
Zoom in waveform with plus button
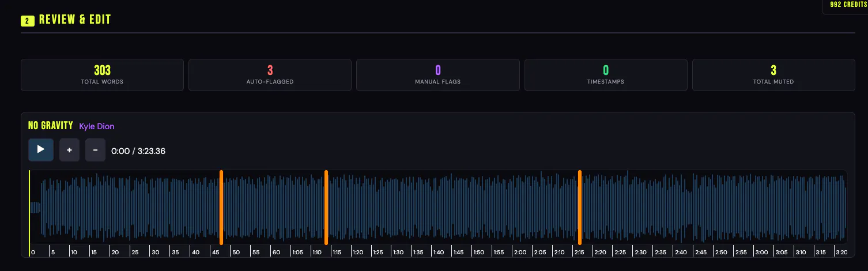coord(69,150)
